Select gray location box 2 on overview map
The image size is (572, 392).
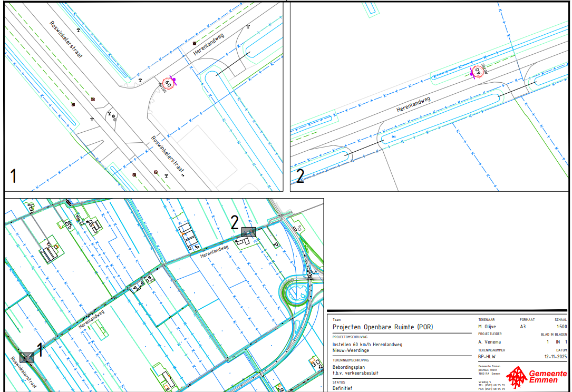pyautogui.click(x=248, y=232)
